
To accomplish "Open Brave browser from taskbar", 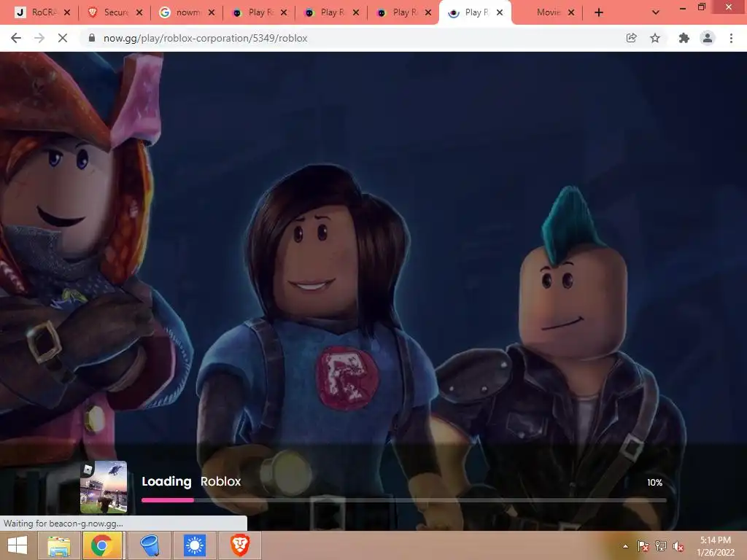I will tap(240, 545).
